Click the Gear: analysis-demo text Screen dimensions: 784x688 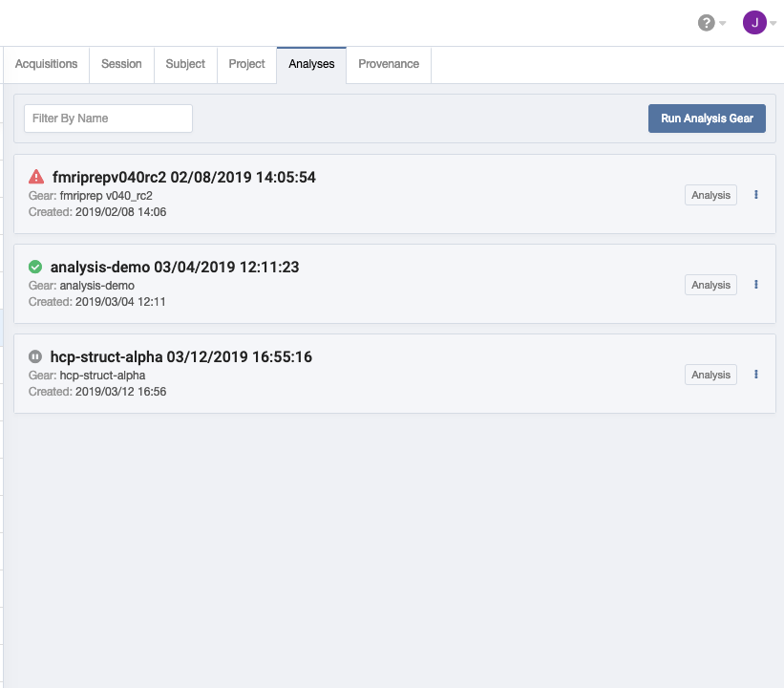(x=81, y=286)
